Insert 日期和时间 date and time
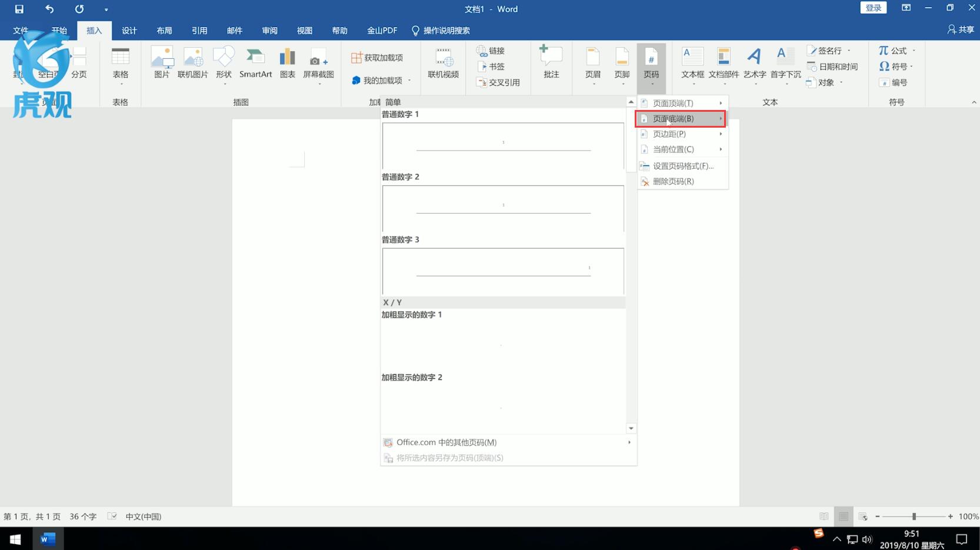The width and height of the screenshot is (980, 550). click(x=832, y=66)
